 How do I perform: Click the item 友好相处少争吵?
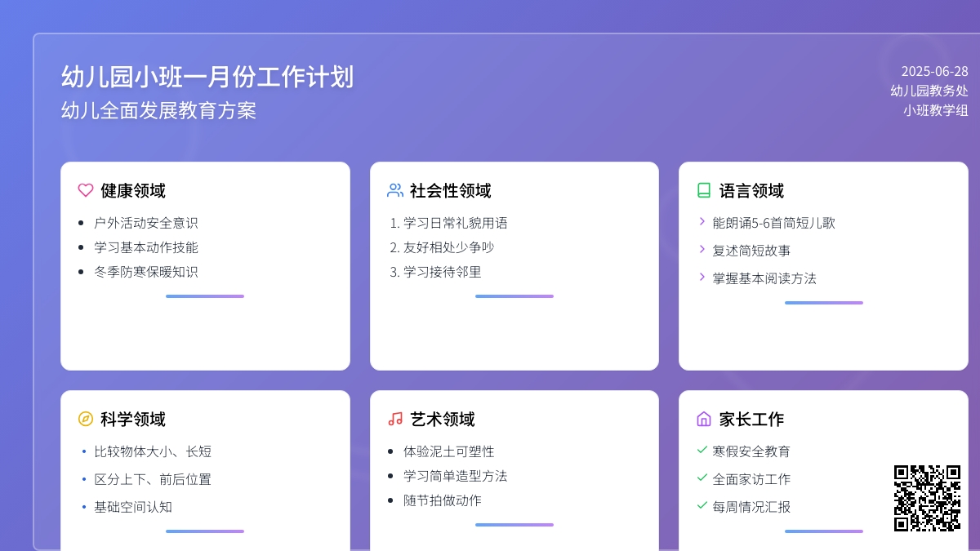[449, 247]
